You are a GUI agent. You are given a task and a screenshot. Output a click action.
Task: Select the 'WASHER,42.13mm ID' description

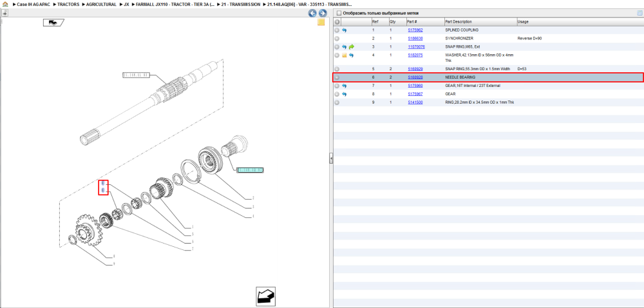click(479, 57)
